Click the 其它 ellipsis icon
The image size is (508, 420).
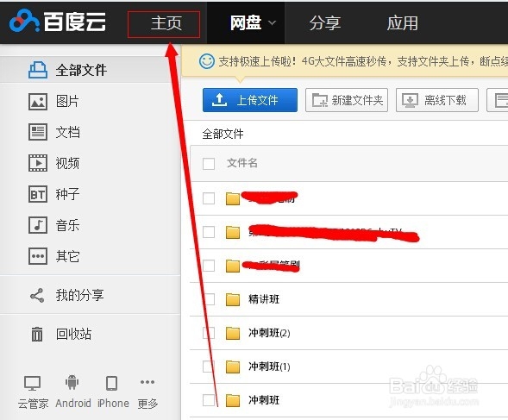coord(38,256)
